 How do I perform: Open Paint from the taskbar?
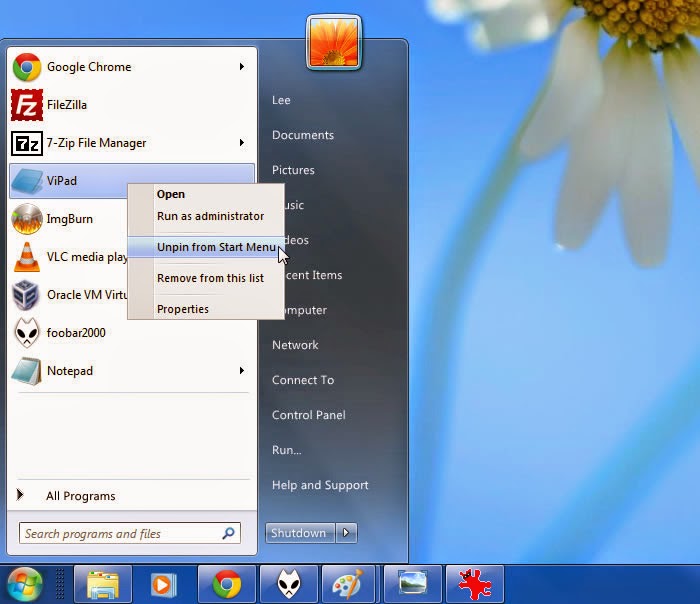click(x=348, y=584)
